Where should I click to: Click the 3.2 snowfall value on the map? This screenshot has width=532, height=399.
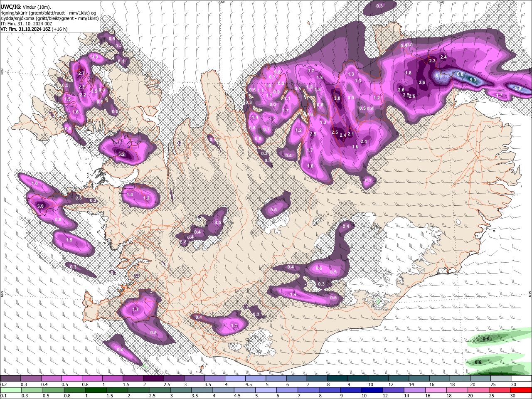pyautogui.click(x=121, y=154)
